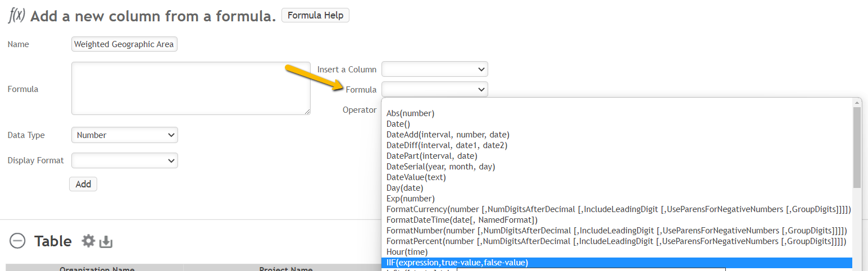This screenshot has height=271, width=868.
Task: Collapse the Table section with minus icon
Action: [x=17, y=241]
